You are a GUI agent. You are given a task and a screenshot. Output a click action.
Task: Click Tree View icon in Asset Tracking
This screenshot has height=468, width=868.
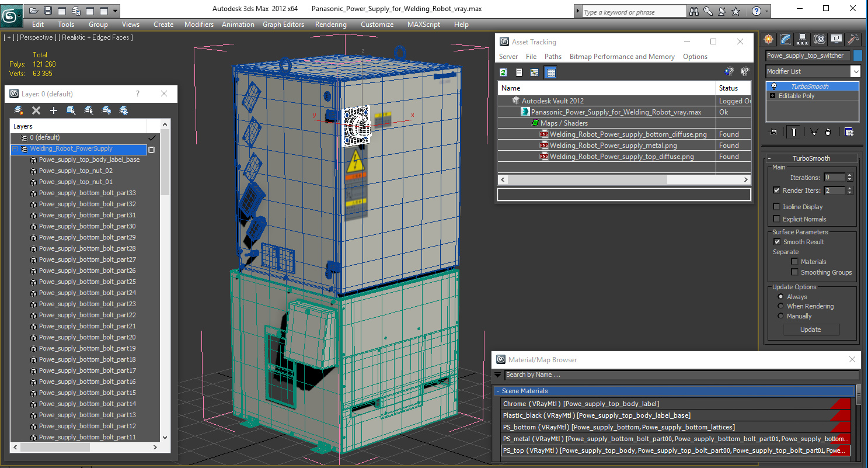534,72
